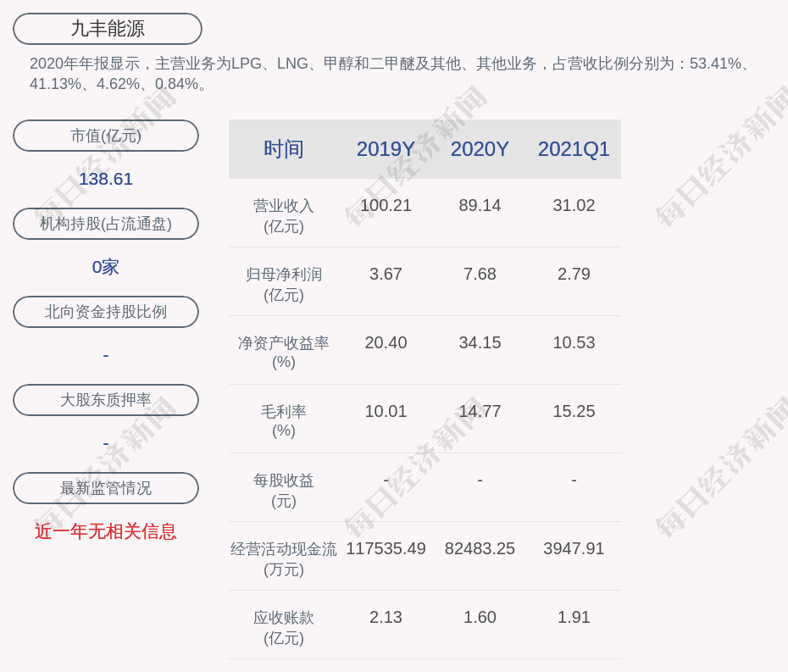Screen dimensions: 788x672
Task: Click the 138.61 market value figure
Action: tap(106, 179)
